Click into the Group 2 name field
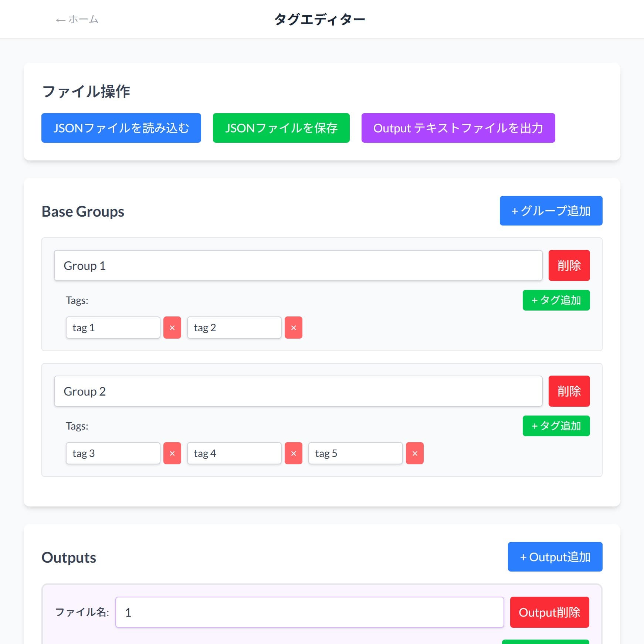The image size is (644, 644). (x=298, y=391)
